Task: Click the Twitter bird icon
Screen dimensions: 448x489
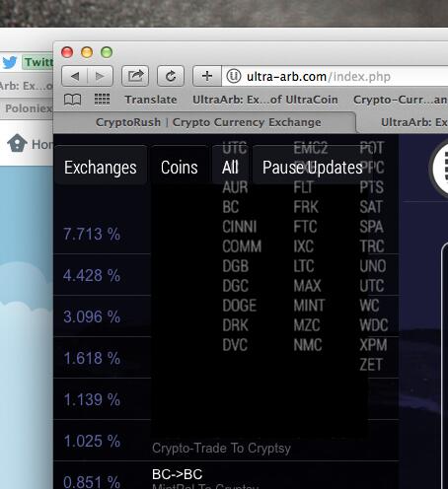Action: pos(10,62)
